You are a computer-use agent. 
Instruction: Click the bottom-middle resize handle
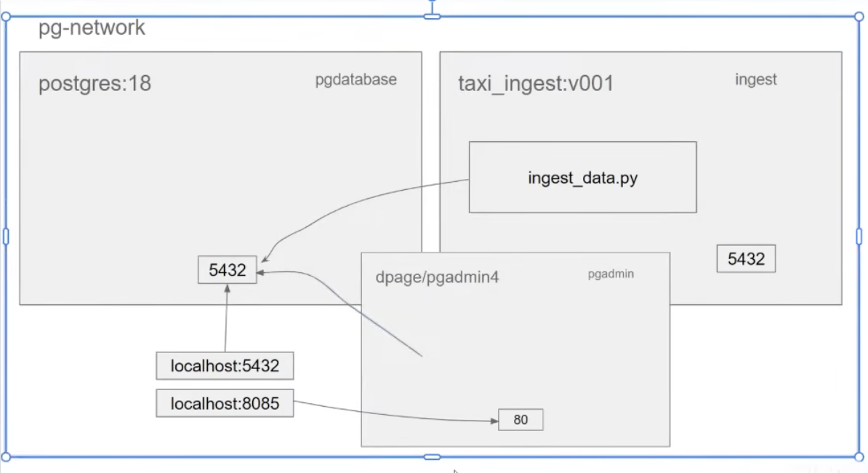point(433,457)
